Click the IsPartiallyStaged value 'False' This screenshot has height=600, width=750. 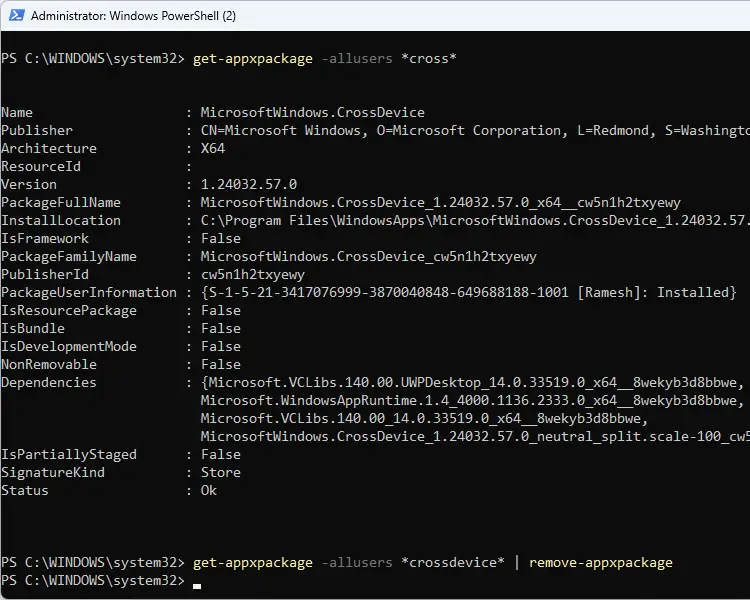click(221, 455)
